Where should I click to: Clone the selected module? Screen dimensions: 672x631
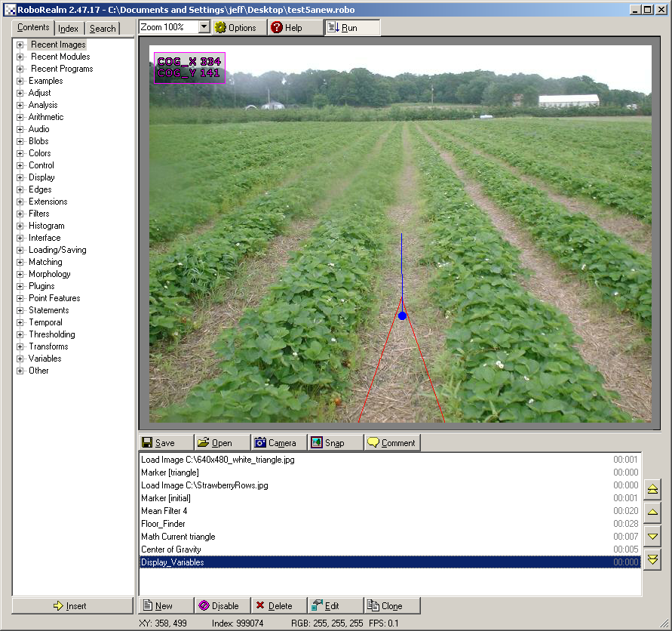coord(392,605)
